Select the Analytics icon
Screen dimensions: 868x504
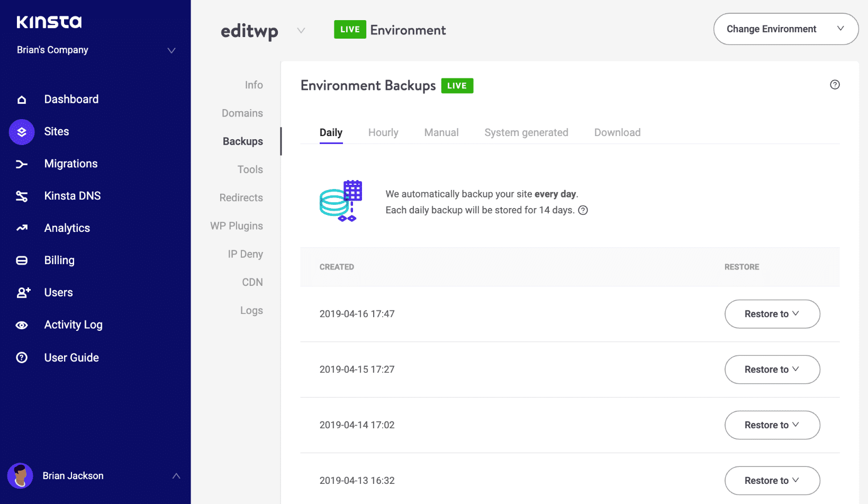[x=21, y=228]
